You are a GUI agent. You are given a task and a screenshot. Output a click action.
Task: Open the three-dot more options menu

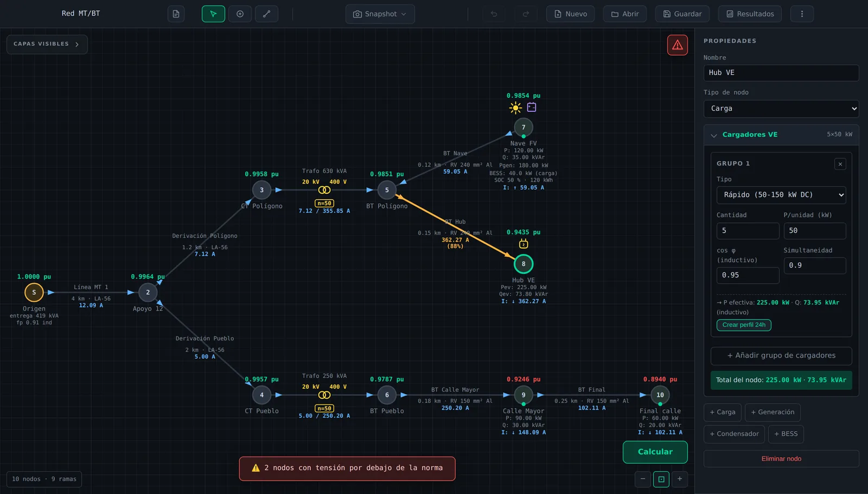click(802, 14)
